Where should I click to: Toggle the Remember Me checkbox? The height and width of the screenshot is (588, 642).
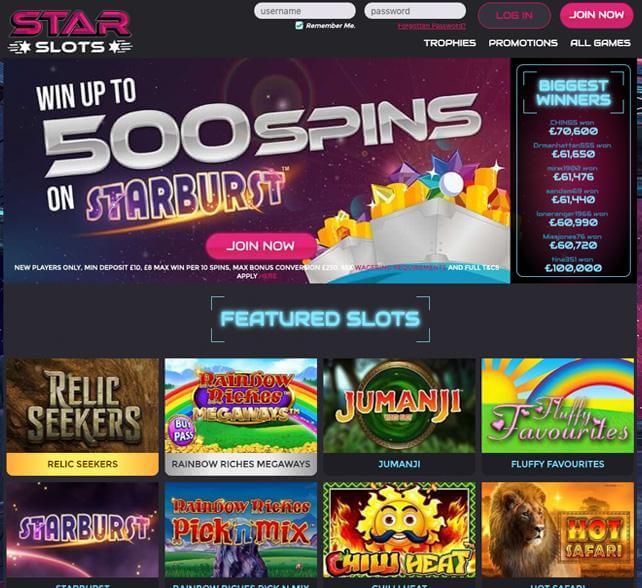tap(299, 26)
